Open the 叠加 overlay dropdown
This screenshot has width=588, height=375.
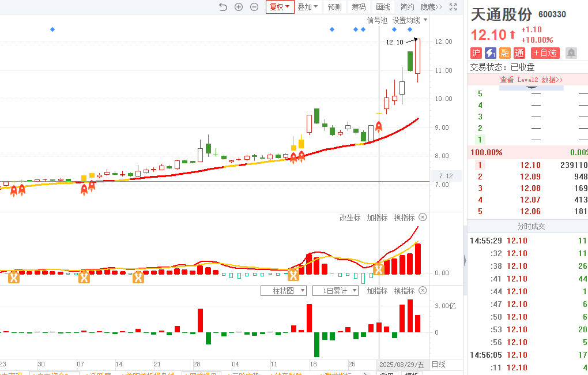point(307,7)
